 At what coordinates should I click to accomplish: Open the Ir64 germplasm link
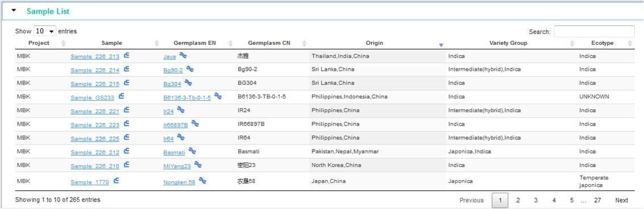point(168,139)
